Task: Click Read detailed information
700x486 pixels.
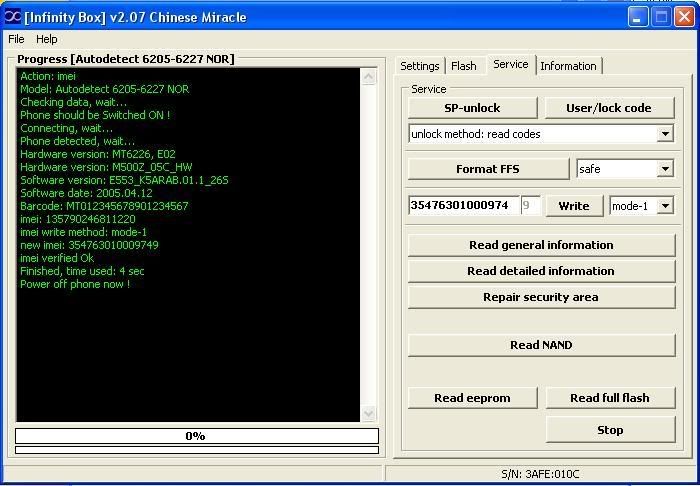Action: pyautogui.click(x=541, y=271)
